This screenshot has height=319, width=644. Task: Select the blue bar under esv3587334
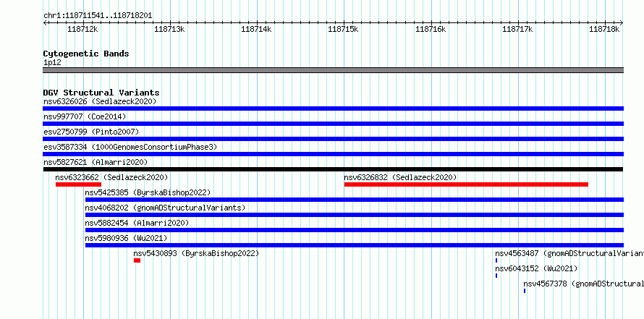pos(333,154)
